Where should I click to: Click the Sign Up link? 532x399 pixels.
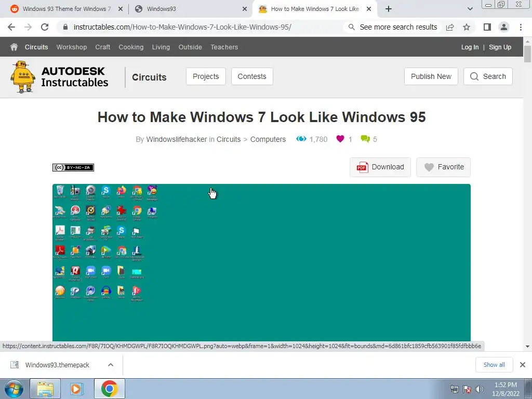[x=500, y=47]
